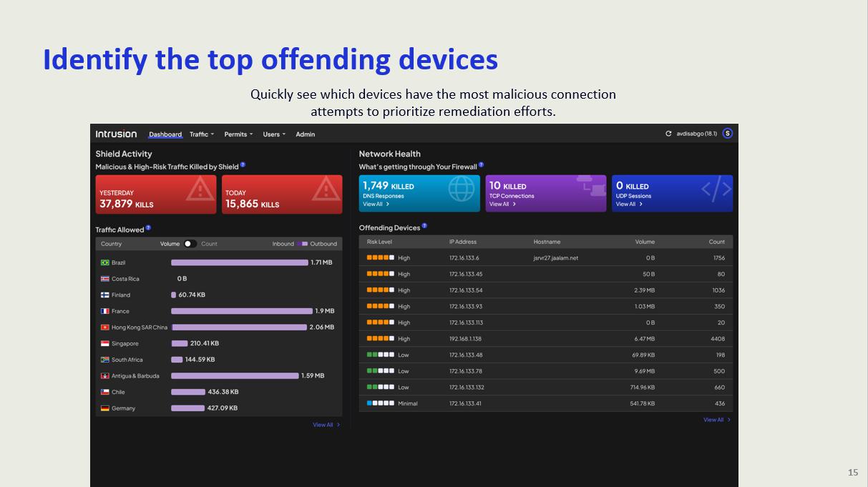Click the Finland flag icon

pyautogui.click(x=105, y=295)
